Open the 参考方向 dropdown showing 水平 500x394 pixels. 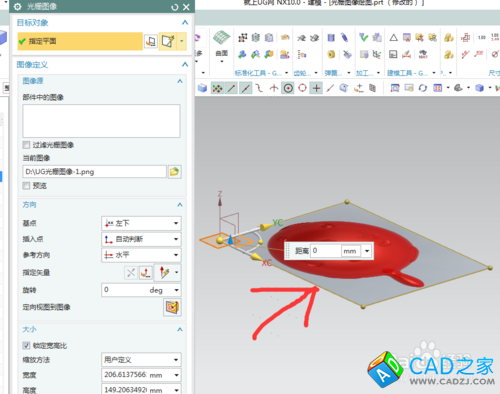click(141, 255)
